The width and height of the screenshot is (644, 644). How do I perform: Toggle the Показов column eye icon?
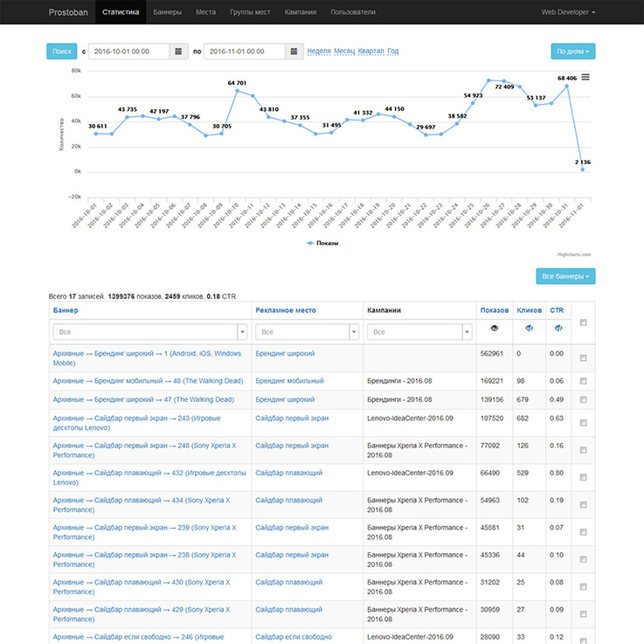(x=494, y=328)
